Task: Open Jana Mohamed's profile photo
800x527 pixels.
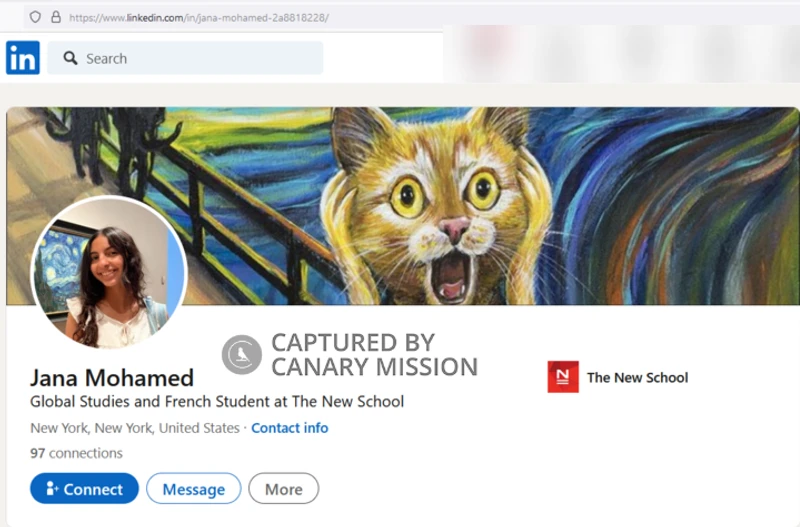Action: [109, 272]
